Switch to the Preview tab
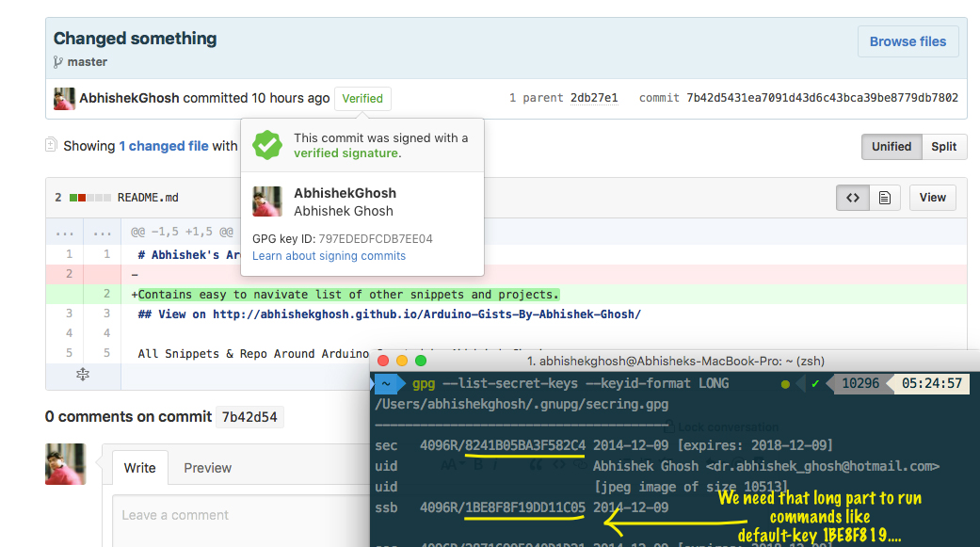This screenshot has height=547, width=980. pos(207,468)
